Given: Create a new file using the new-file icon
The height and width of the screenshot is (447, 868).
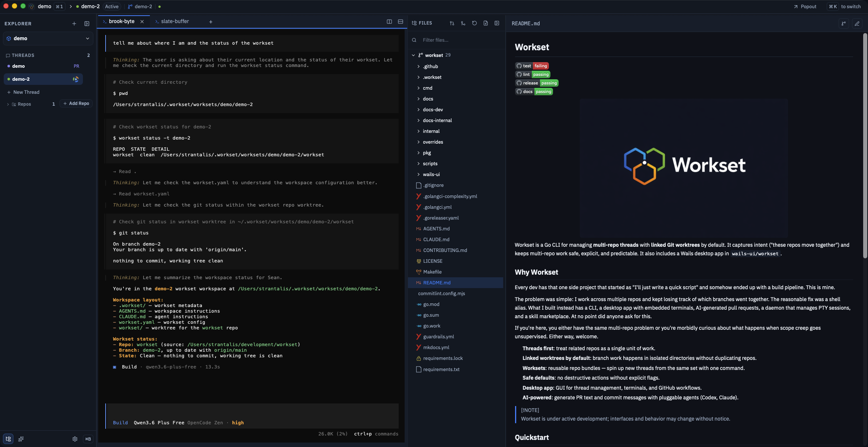Looking at the screenshot, I should click(485, 23).
